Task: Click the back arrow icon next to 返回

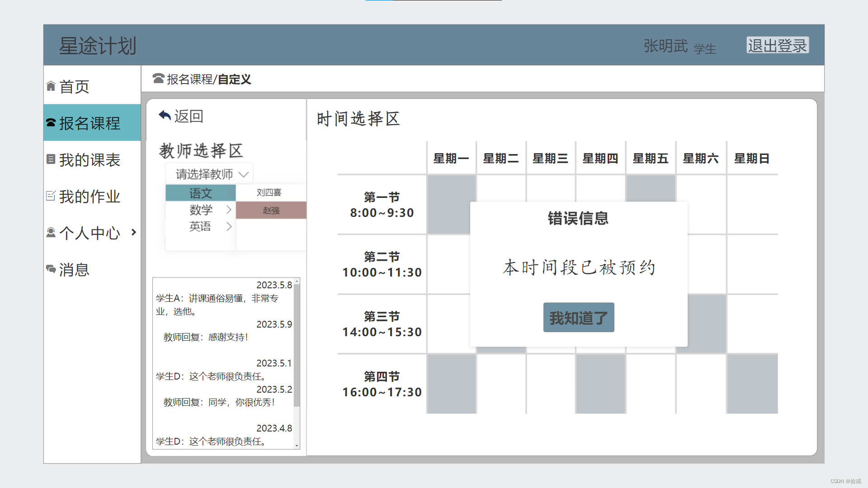Action: [x=165, y=116]
